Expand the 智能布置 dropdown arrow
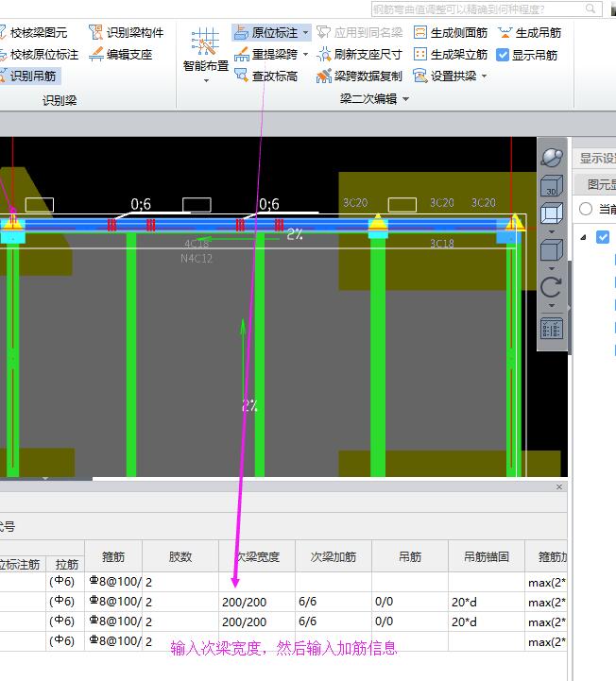 (x=205, y=81)
